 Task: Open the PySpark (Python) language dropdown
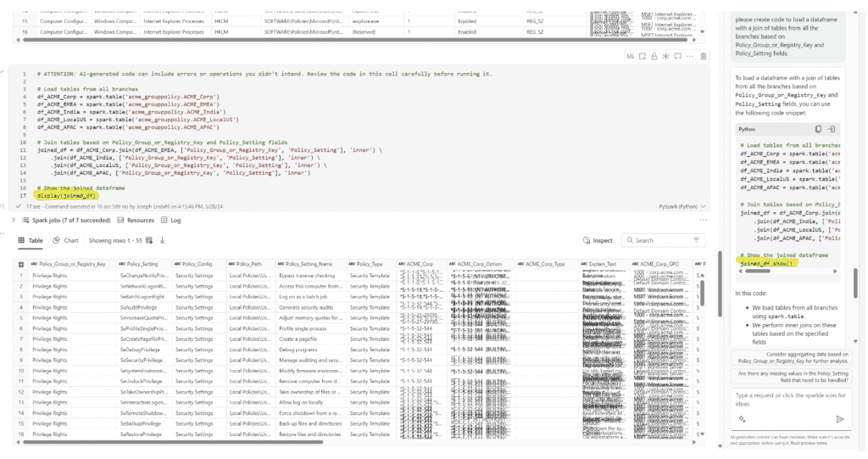(682, 206)
